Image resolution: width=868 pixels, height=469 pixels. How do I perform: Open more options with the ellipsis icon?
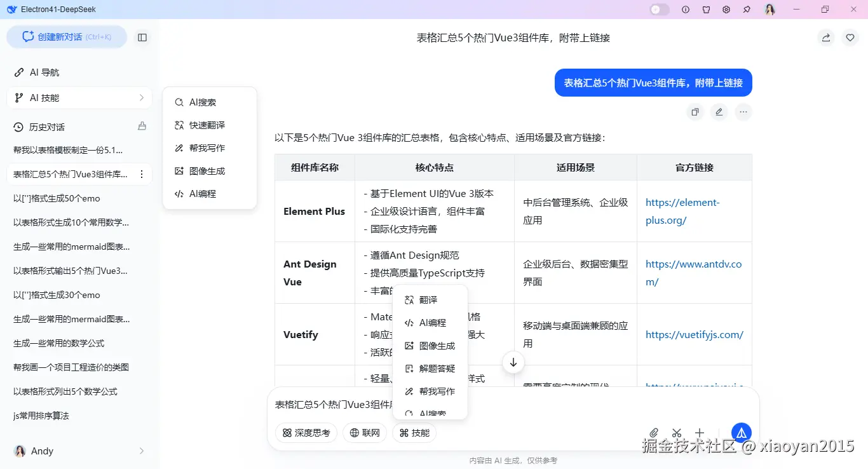pos(743,112)
